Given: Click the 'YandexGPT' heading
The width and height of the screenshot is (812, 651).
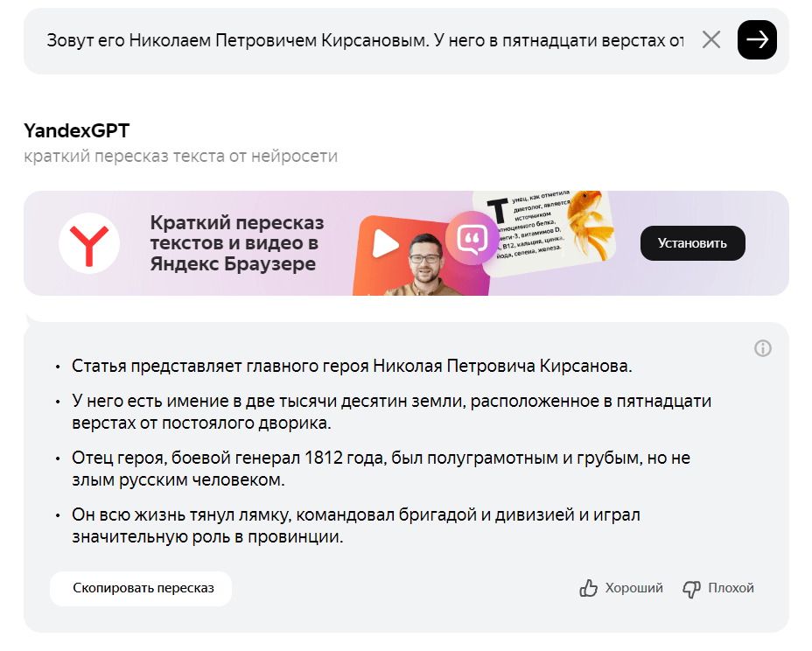Looking at the screenshot, I should (77, 131).
